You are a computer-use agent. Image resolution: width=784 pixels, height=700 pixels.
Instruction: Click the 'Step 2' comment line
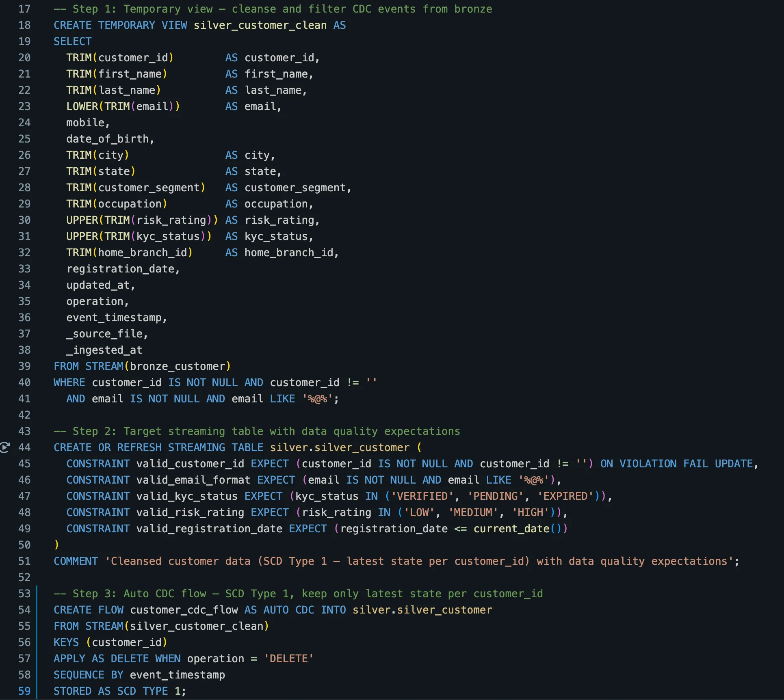pos(257,431)
